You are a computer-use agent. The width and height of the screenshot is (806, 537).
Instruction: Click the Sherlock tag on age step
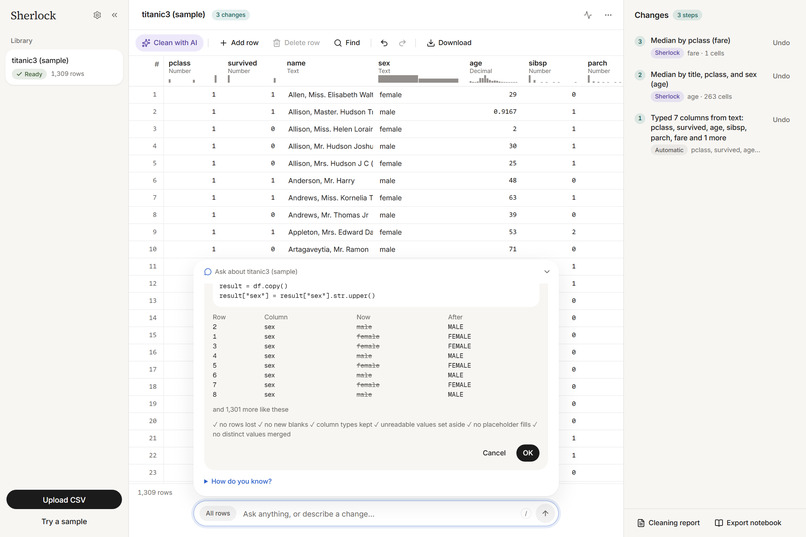pos(667,97)
